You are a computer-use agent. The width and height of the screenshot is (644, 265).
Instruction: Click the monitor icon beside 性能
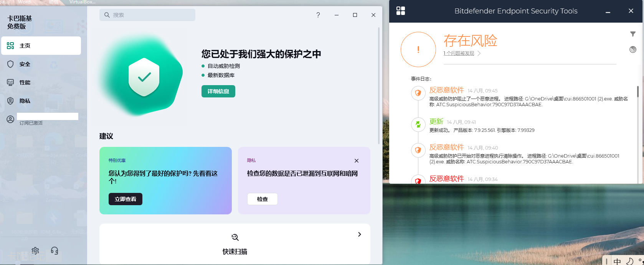pyautogui.click(x=10, y=82)
